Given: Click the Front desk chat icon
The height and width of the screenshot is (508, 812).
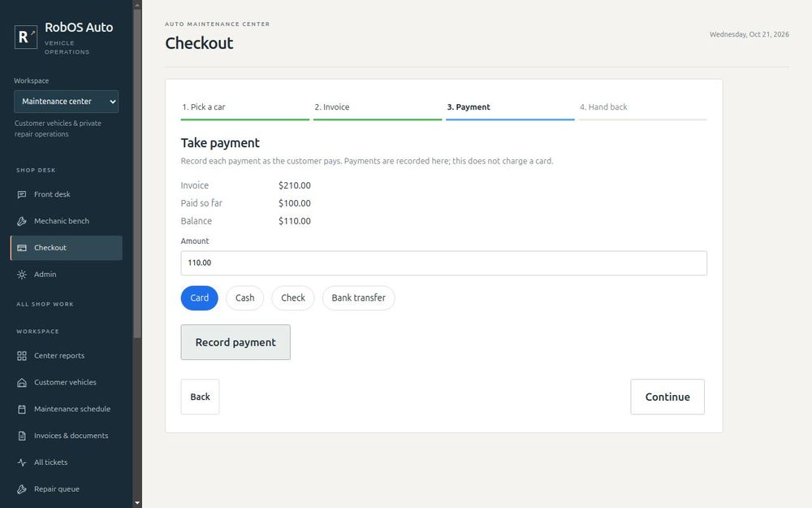Looking at the screenshot, I should [x=22, y=194].
